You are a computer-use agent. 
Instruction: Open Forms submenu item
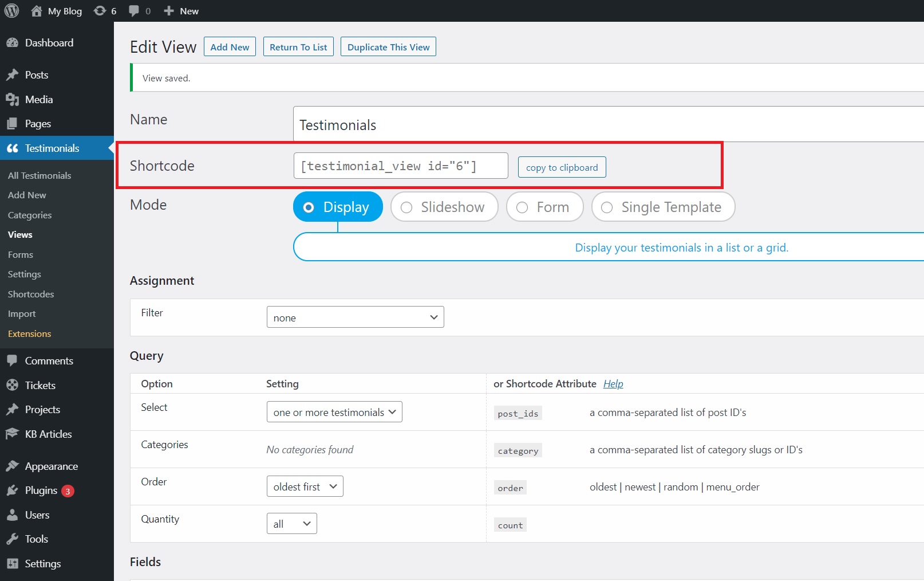click(x=21, y=254)
